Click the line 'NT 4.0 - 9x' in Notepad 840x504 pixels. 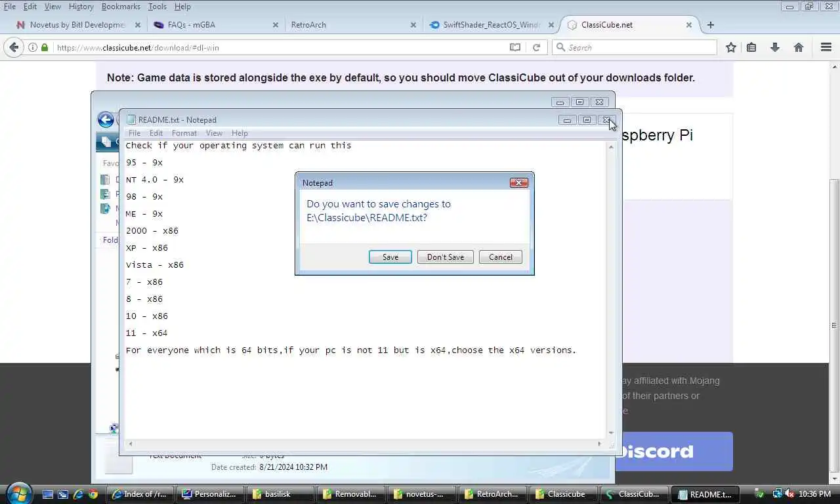click(155, 180)
